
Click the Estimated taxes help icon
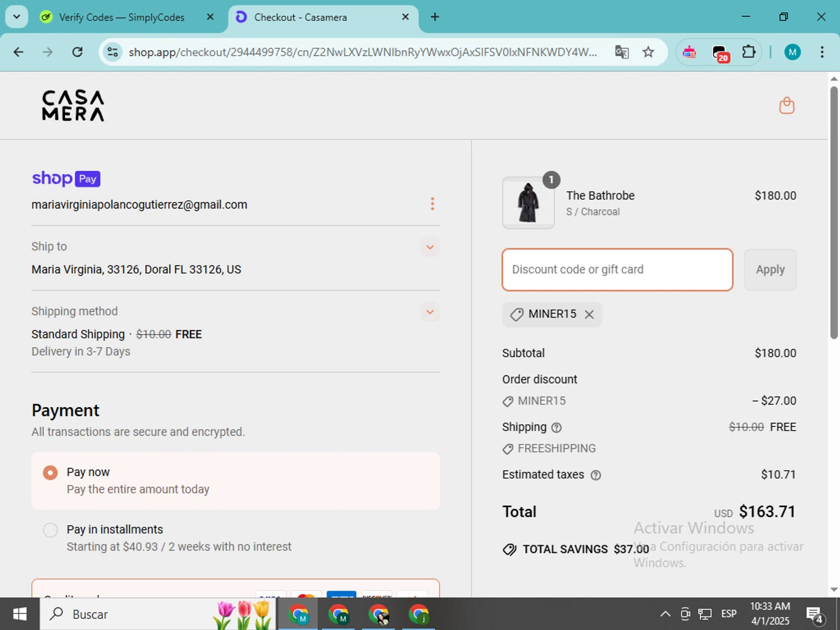tap(596, 475)
